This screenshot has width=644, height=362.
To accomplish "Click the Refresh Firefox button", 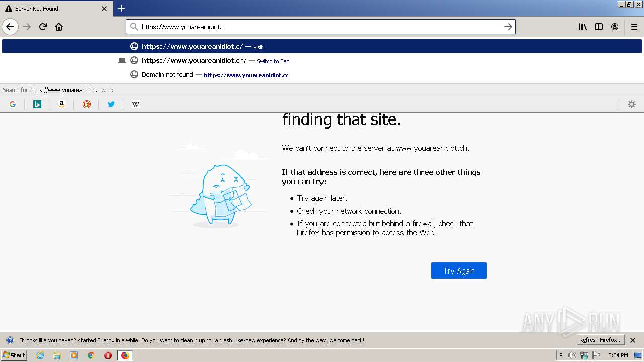I will point(601,340).
